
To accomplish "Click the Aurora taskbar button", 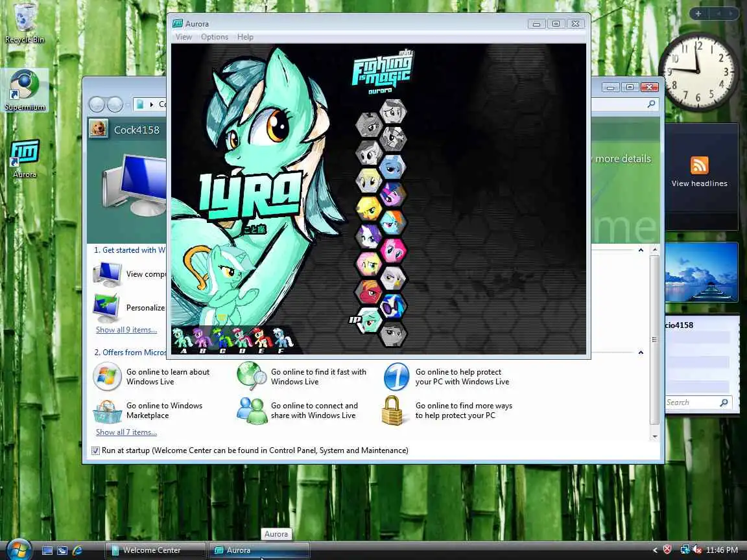I will (x=259, y=550).
